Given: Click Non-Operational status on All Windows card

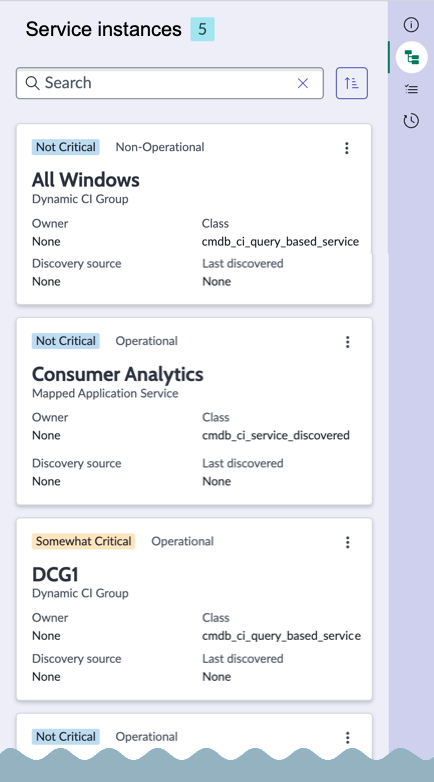Looking at the screenshot, I should (160, 147).
